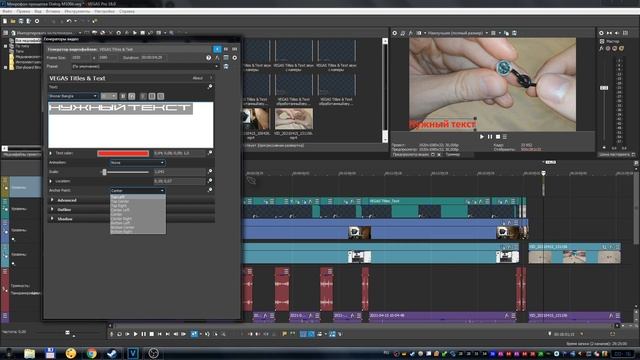Select Top Left anchor point option
This screenshot has width=640, height=360.
click(x=138, y=197)
